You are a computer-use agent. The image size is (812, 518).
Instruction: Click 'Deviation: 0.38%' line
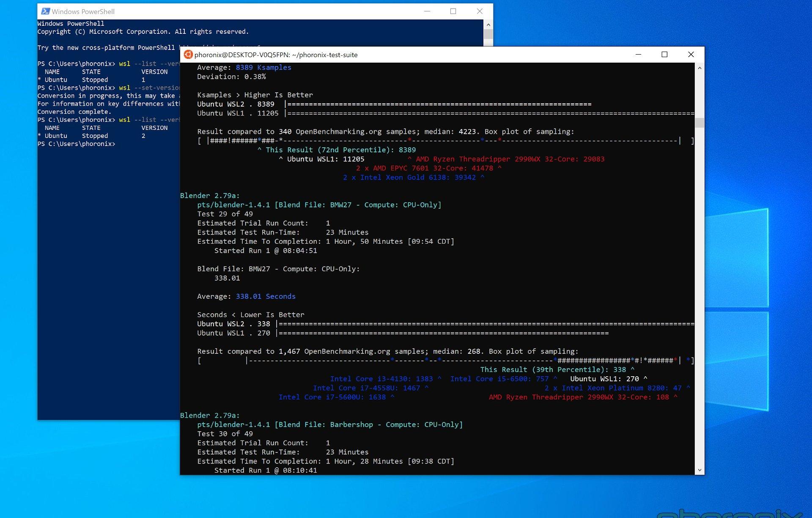pyautogui.click(x=231, y=77)
